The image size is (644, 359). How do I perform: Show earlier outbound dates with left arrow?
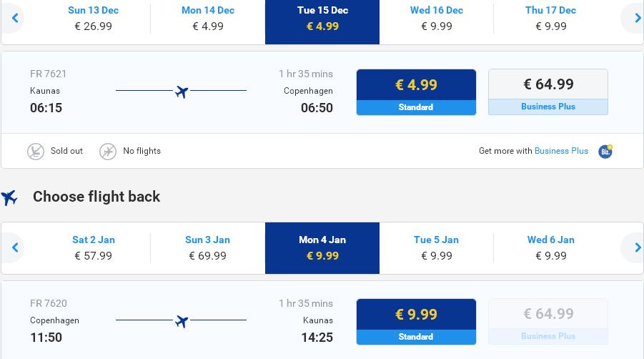pyautogui.click(x=15, y=18)
